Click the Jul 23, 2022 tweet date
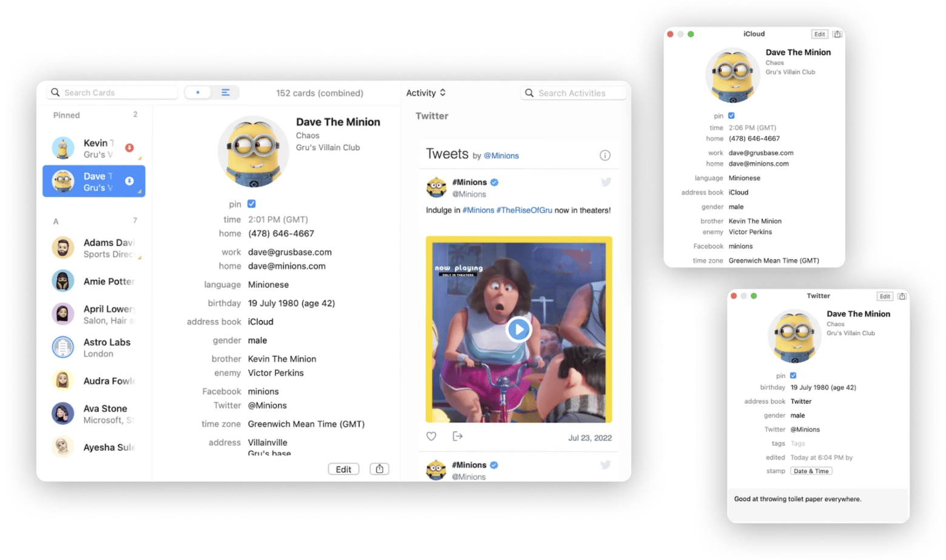Image resolution: width=946 pixels, height=560 pixels. 590,438
